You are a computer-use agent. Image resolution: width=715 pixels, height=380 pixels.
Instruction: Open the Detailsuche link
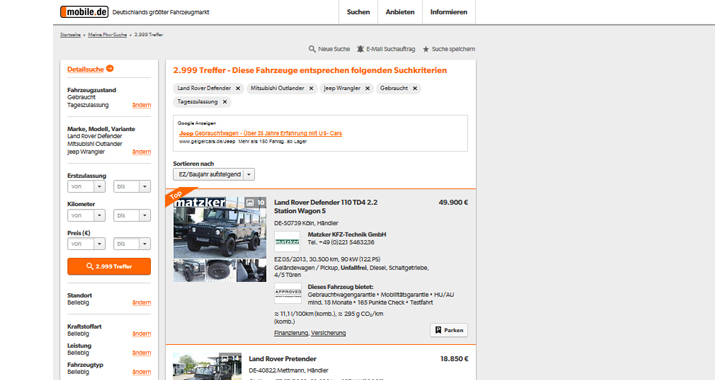(86, 69)
